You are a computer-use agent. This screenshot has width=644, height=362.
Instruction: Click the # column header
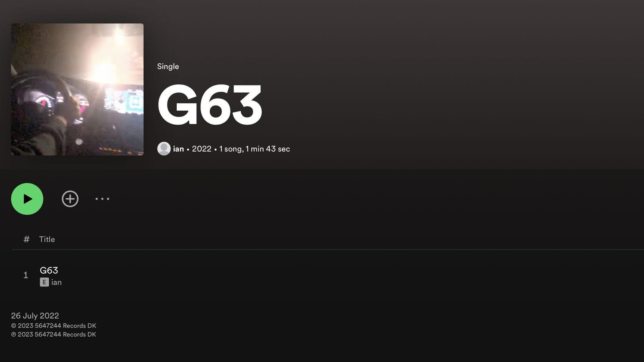pyautogui.click(x=27, y=239)
